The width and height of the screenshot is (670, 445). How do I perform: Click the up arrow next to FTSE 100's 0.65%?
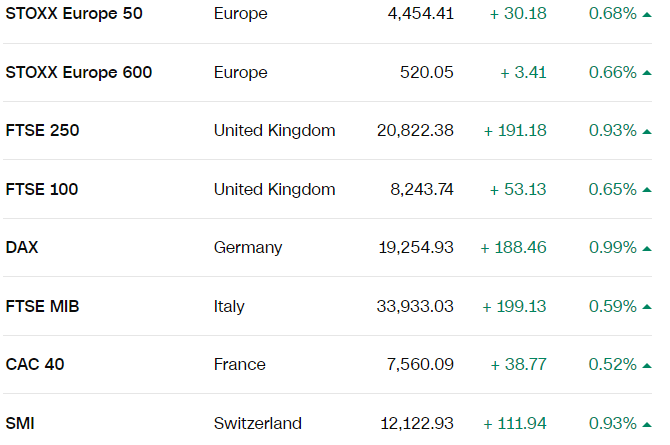tap(647, 190)
